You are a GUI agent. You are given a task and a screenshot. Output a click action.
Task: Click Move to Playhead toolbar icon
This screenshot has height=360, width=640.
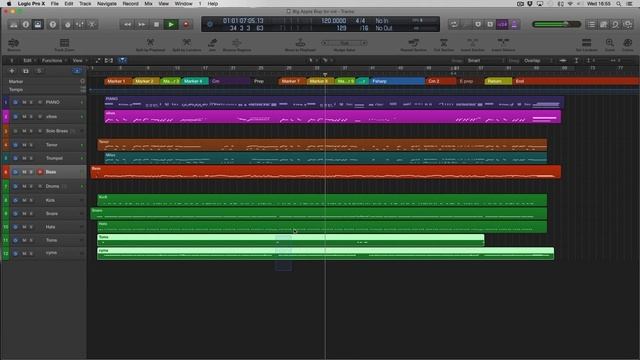pyautogui.click(x=300, y=44)
